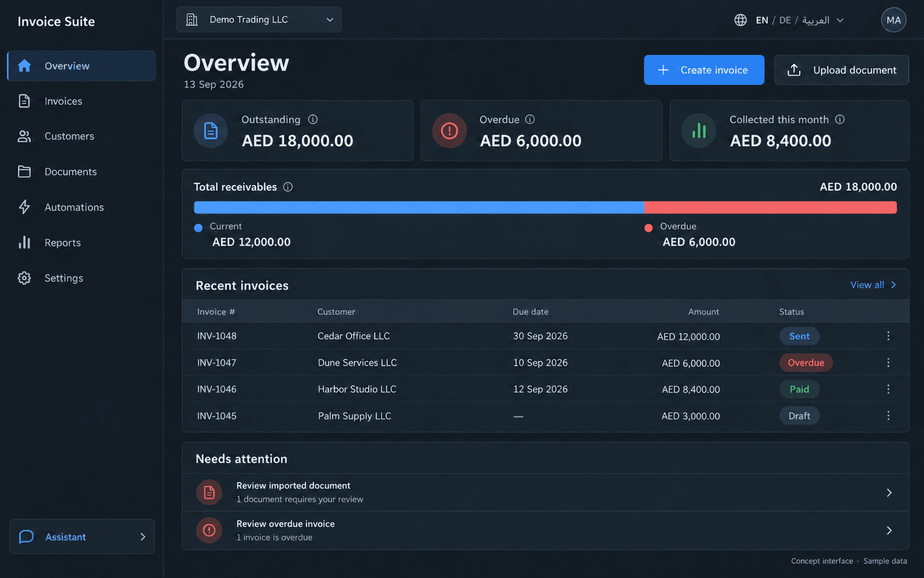Click the info icon next to Total receivables
The width and height of the screenshot is (924, 578).
tap(288, 187)
